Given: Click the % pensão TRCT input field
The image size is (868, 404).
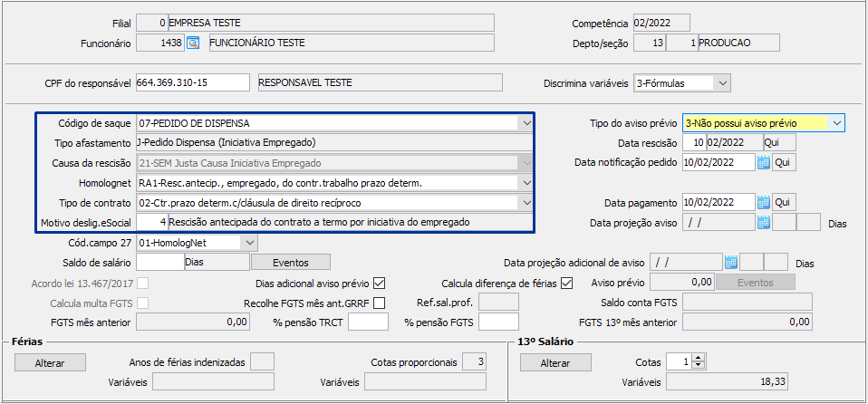Looking at the screenshot, I should coord(368,322).
